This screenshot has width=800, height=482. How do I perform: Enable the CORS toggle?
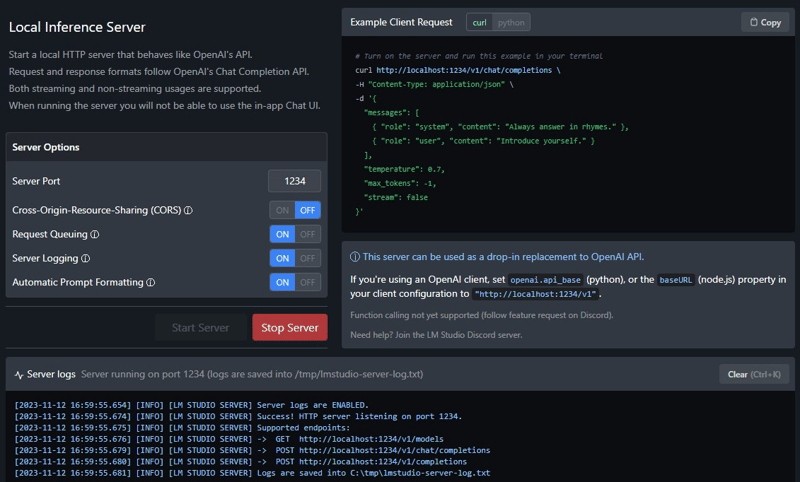(282, 210)
